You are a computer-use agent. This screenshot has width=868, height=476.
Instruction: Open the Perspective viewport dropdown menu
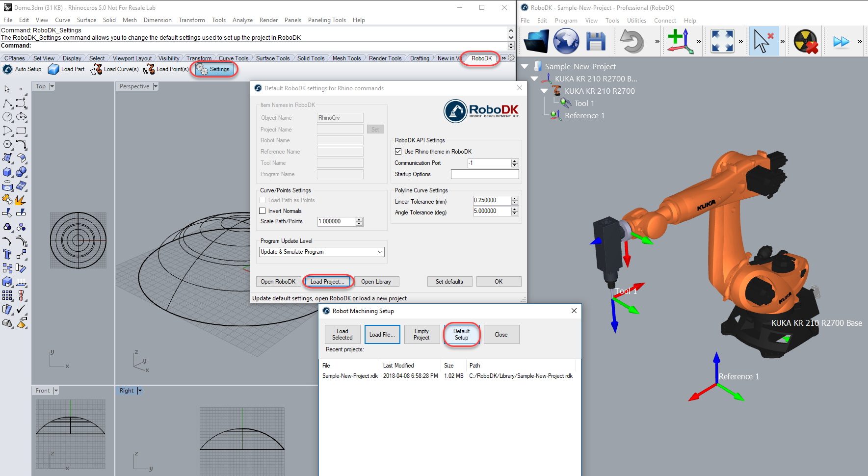tap(155, 86)
